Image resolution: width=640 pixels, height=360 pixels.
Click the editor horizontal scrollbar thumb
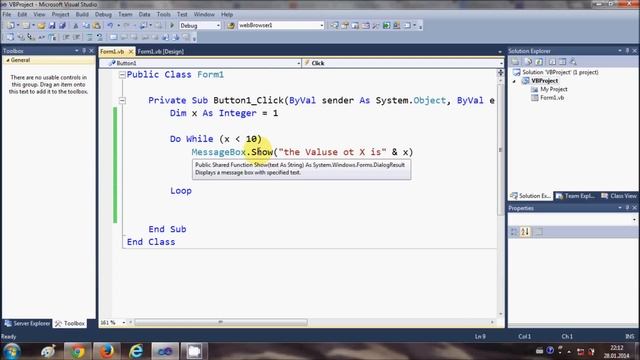point(221,322)
